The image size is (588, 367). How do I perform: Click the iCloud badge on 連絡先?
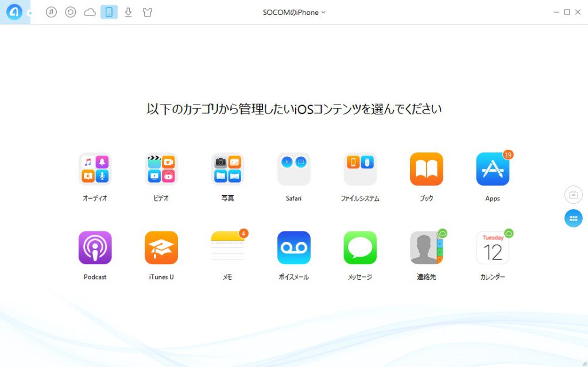click(443, 233)
